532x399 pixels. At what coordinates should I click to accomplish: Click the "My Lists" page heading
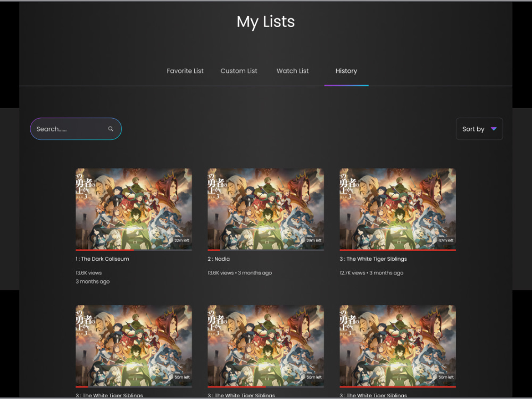click(266, 22)
